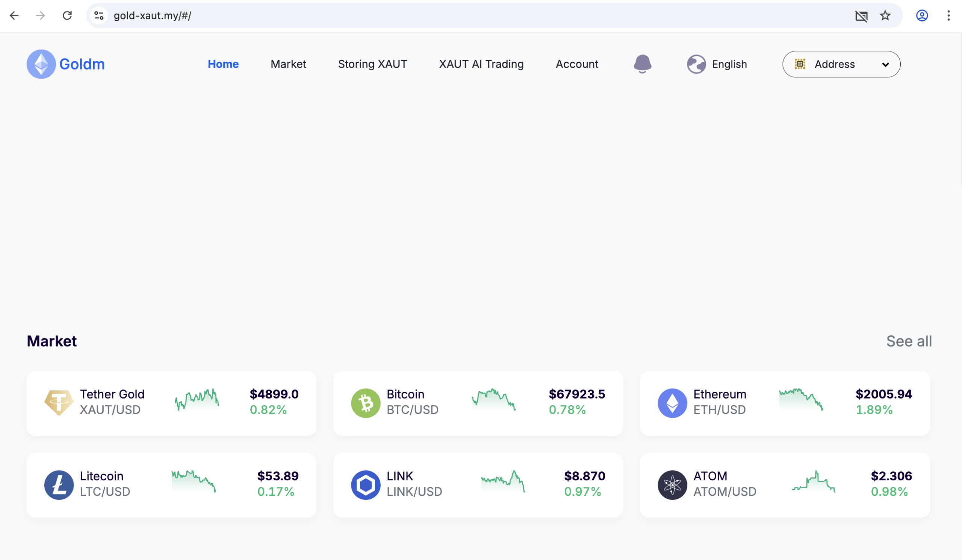962x560 pixels.
Task: Expand the Address dropdown chevron
Action: pyautogui.click(x=886, y=64)
